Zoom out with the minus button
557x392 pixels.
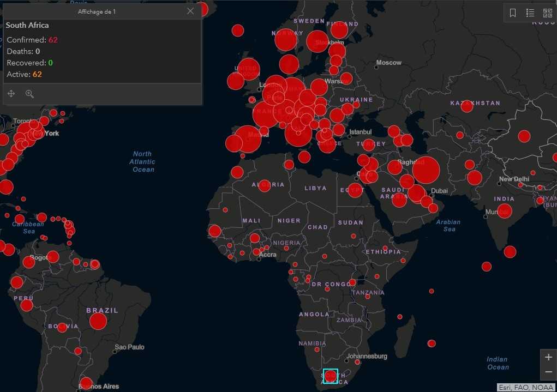pyautogui.click(x=548, y=372)
